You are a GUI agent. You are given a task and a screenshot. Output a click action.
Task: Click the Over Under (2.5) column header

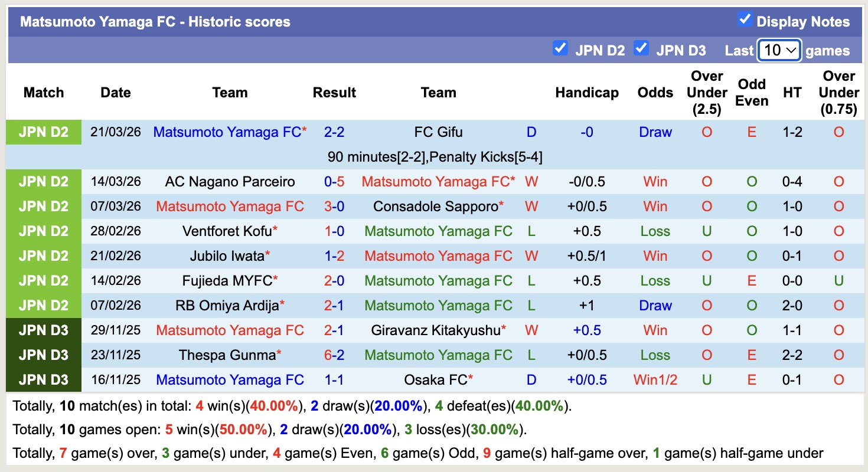(x=706, y=93)
